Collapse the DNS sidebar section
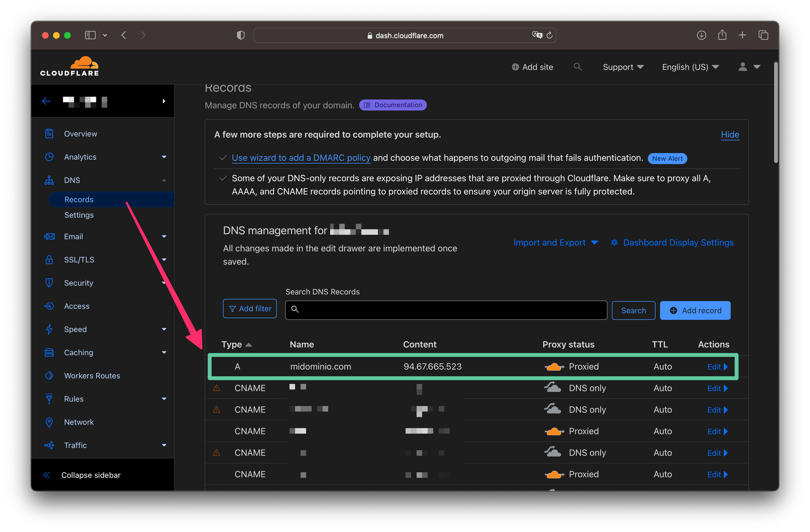This screenshot has width=810, height=532. (164, 180)
